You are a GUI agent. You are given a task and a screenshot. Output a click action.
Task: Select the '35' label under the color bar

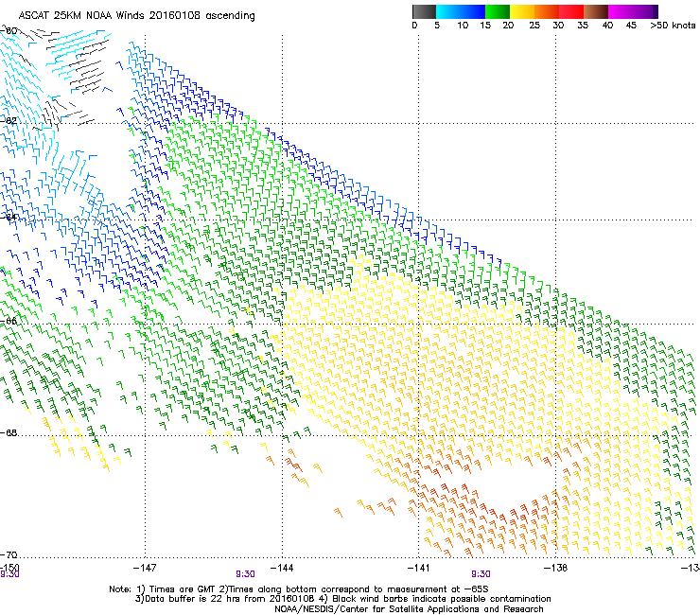[x=583, y=26]
